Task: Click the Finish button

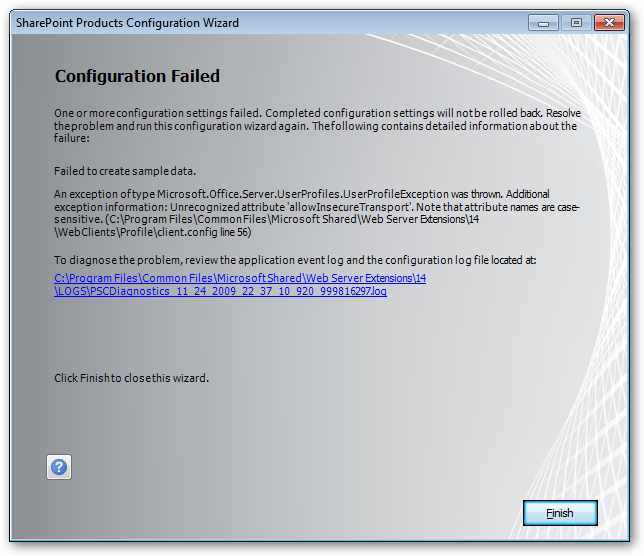Action: (x=560, y=513)
